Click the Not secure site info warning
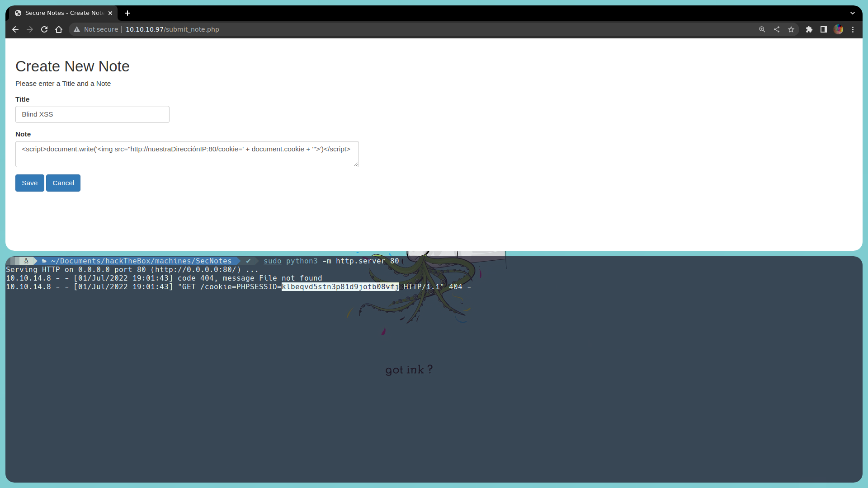The height and width of the screenshot is (488, 868). tap(96, 29)
